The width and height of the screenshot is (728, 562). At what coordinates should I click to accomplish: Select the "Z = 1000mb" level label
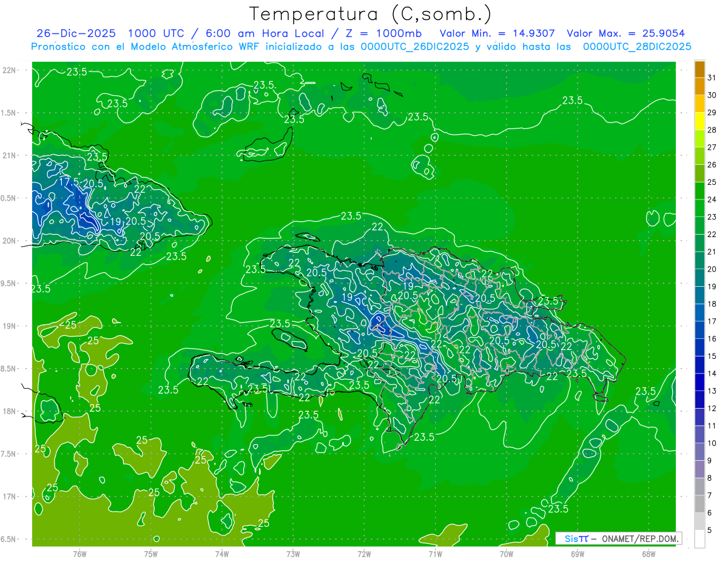(384, 33)
